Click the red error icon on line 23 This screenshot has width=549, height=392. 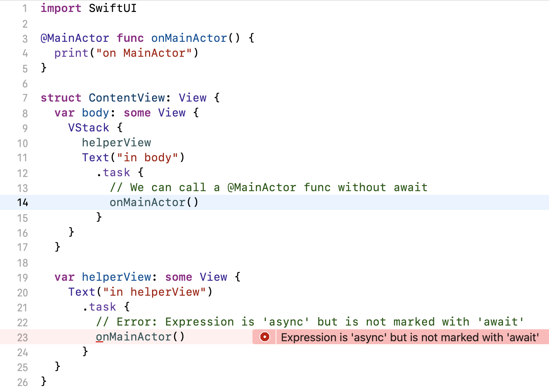[x=264, y=337]
